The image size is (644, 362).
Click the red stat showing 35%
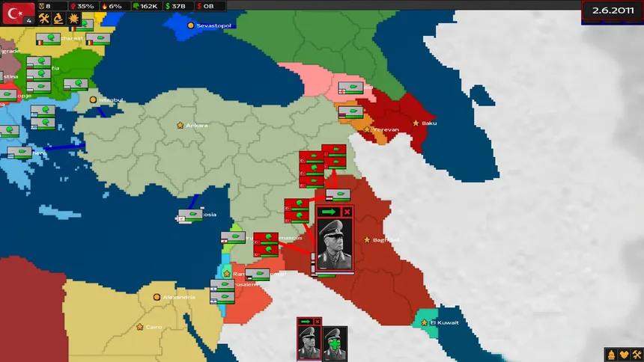82,6
